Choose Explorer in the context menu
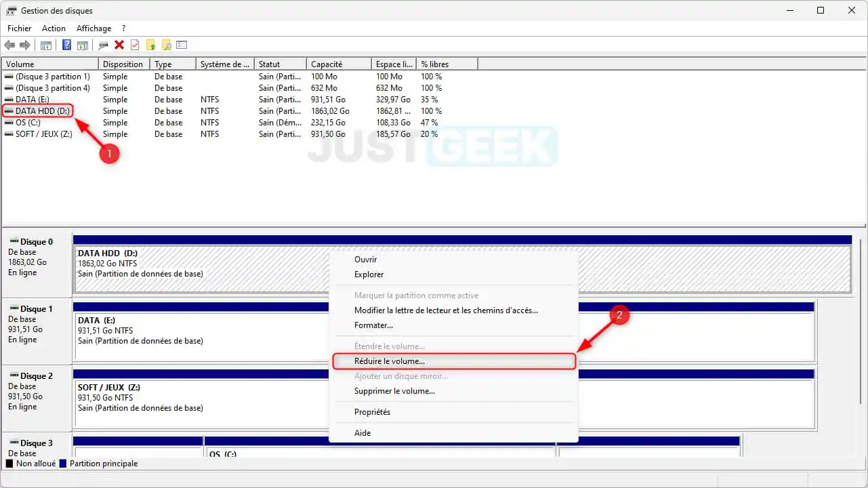Image resolution: width=868 pixels, height=488 pixels. [x=453, y=274]
